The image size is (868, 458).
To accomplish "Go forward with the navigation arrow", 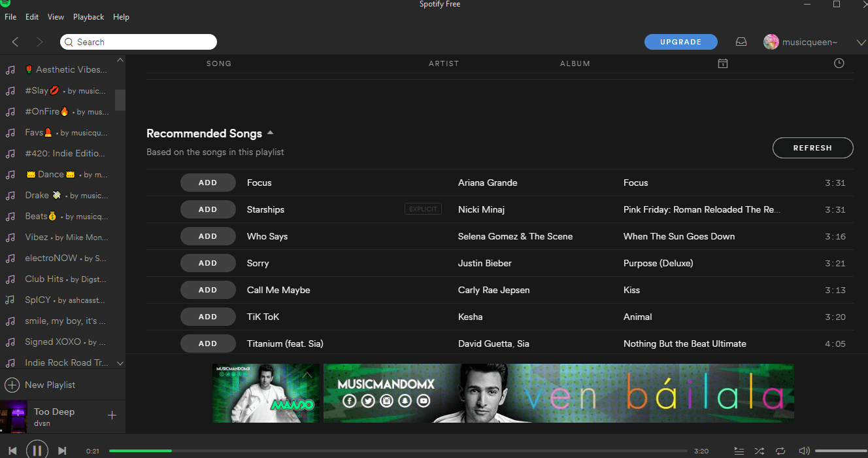I will pyautogui.click(x=39, y=42).
